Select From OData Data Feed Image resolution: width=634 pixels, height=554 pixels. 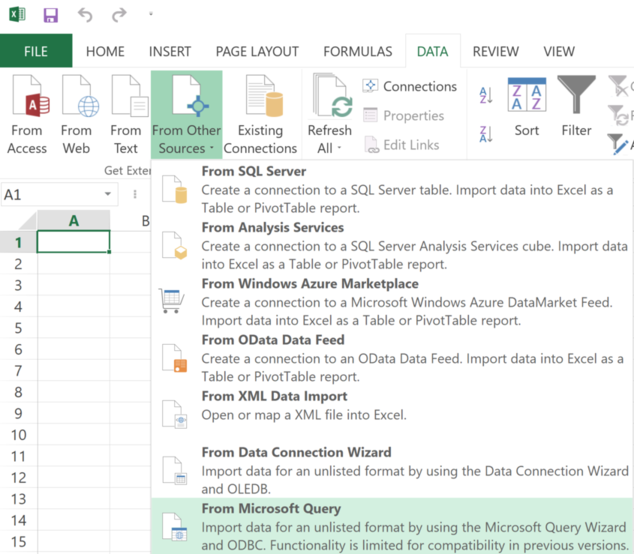click(x=392, y=357)
